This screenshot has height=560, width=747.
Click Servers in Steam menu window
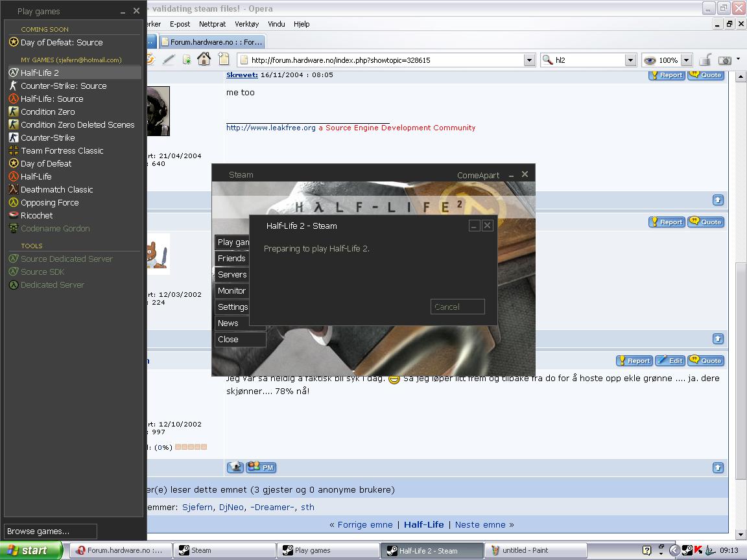pyautogui.click(x=232, y=274)
